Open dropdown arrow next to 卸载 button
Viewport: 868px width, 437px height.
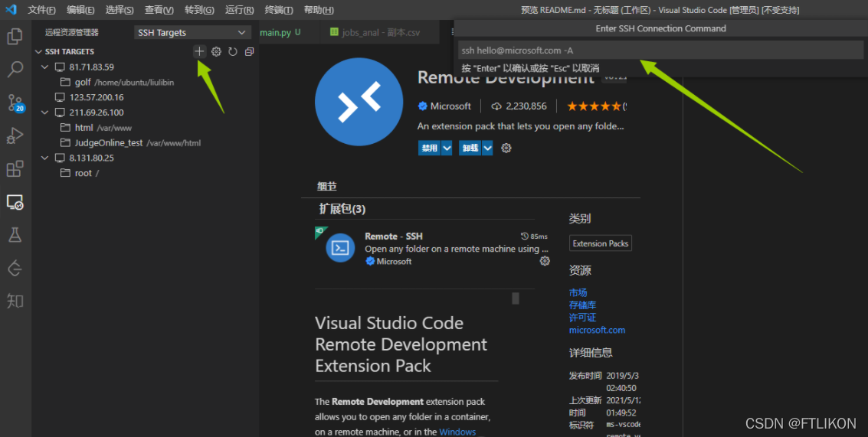487,148
